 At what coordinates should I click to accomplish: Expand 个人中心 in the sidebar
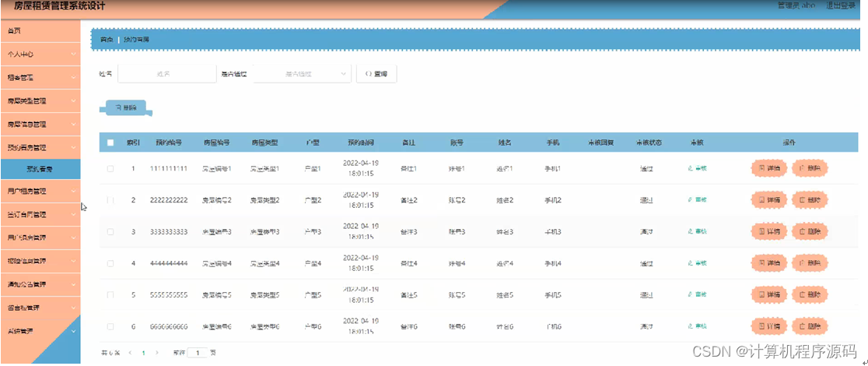(40, 55)
